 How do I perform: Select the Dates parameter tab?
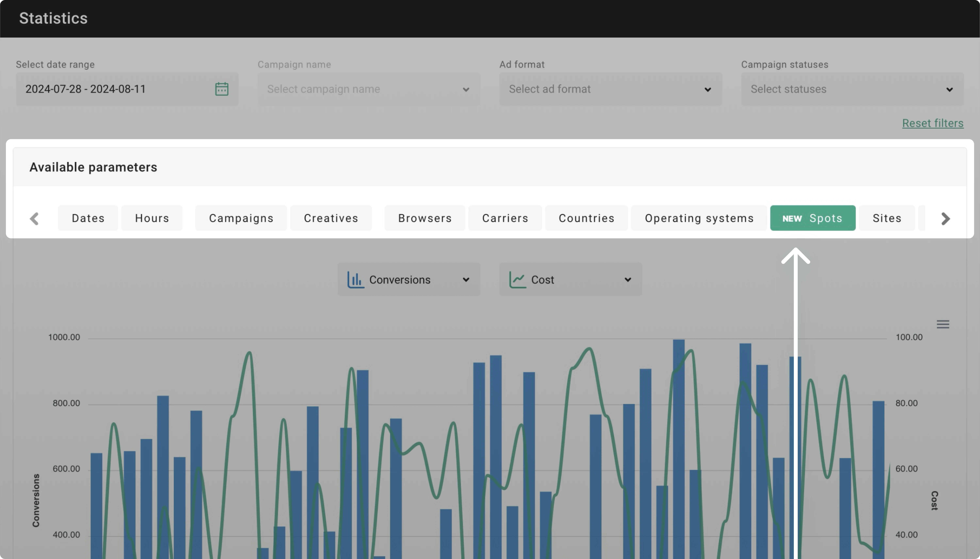[x=88, y=218]
